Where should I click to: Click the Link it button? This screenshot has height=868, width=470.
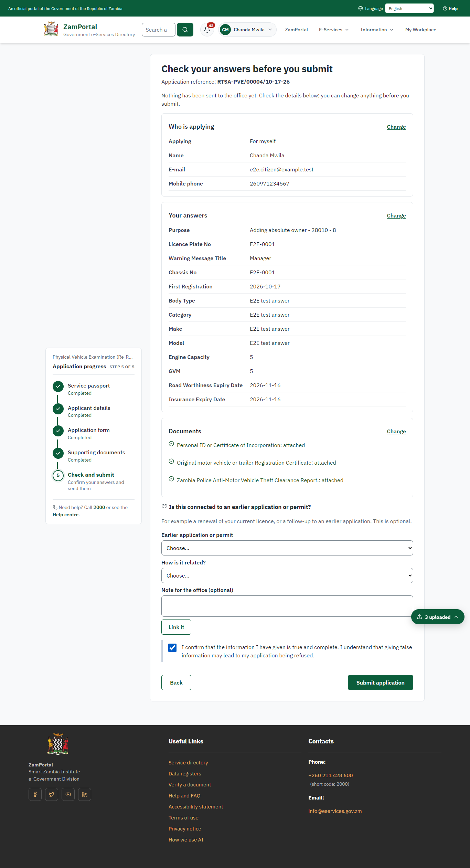point(176,627)
